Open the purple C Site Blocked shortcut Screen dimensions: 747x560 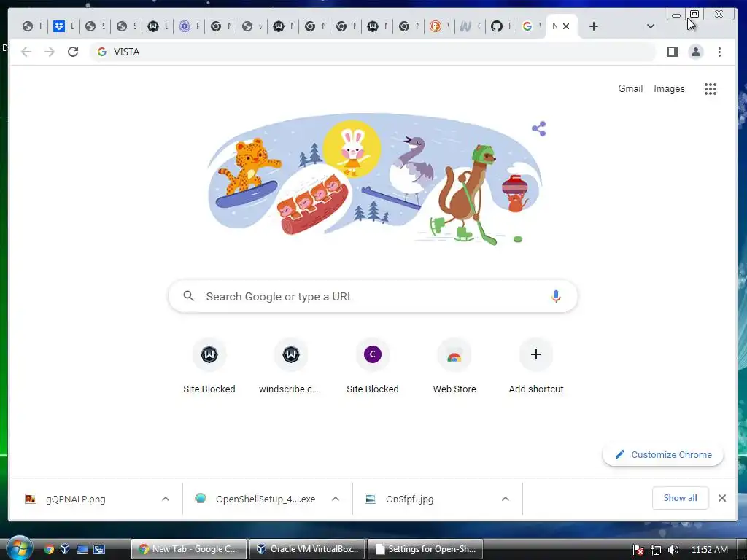pos(373,366)
